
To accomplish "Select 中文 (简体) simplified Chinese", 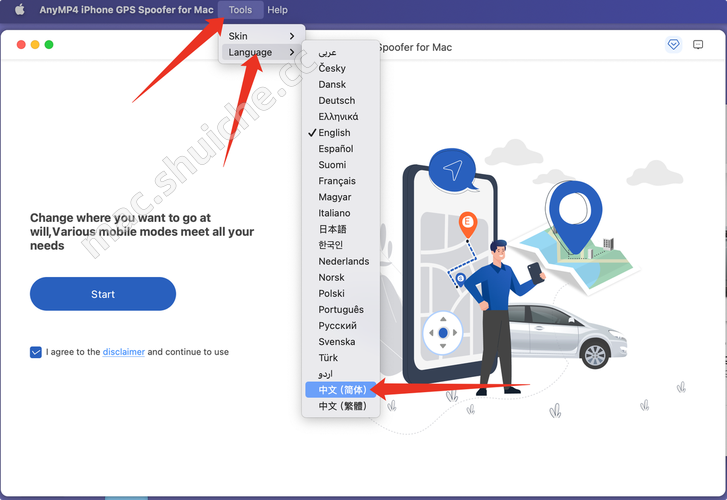I will tap(341, 390).
